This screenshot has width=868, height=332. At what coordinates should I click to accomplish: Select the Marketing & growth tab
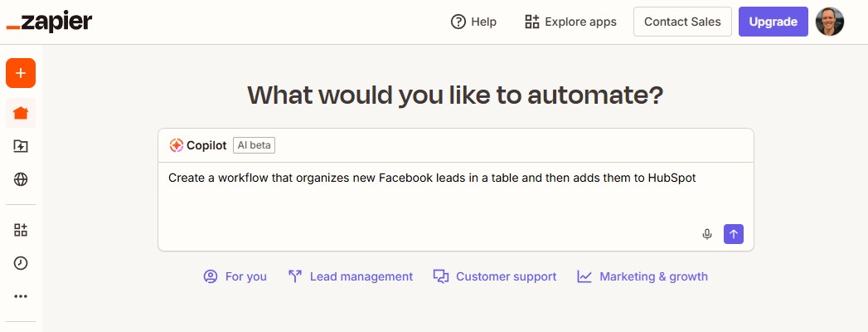643,276
